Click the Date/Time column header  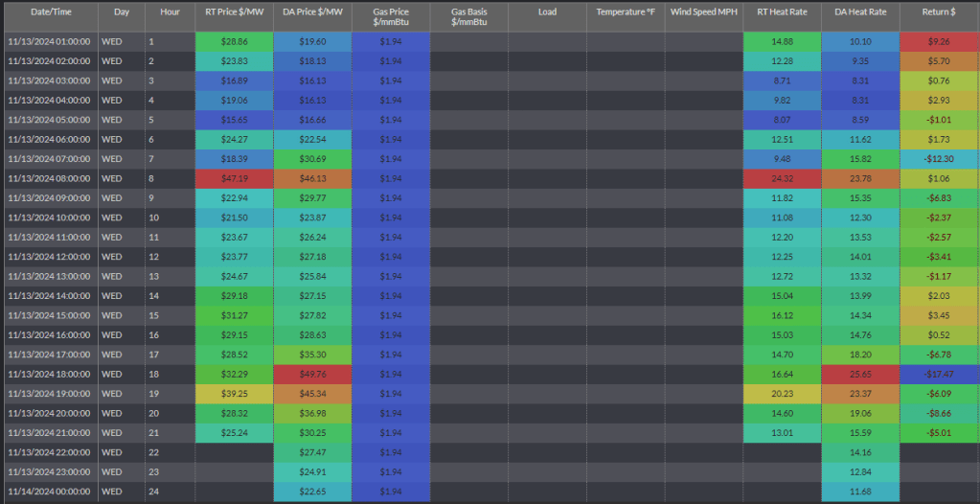(50, 11)
